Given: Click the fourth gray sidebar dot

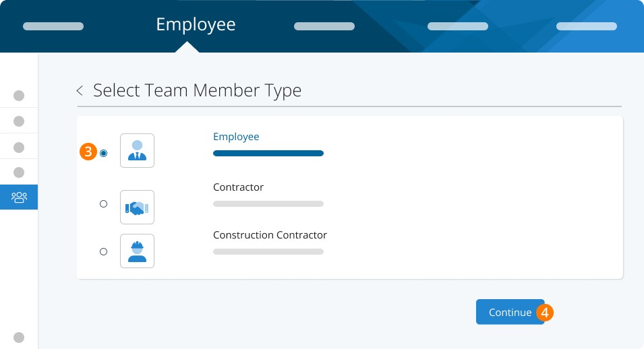Looking at the screenshot, I should (19, 172).
